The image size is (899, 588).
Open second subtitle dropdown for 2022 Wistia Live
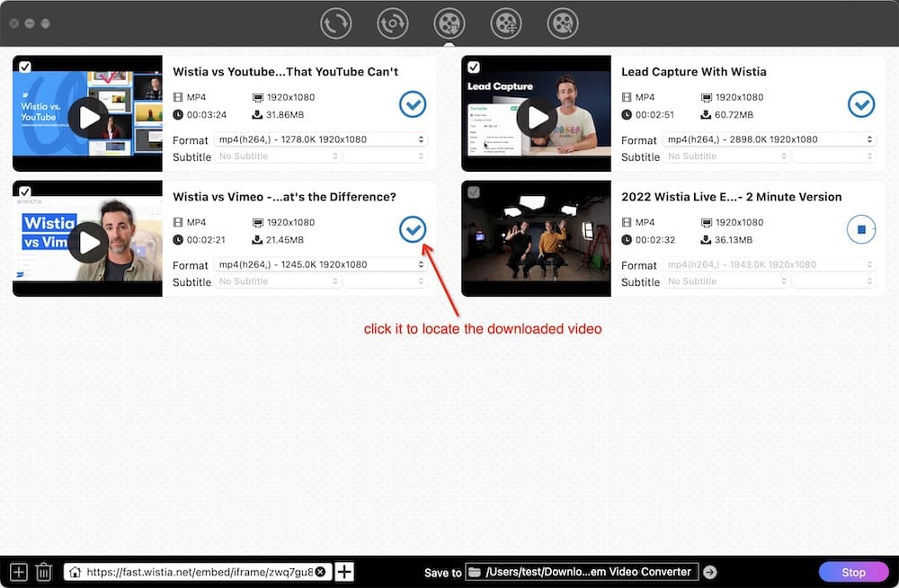coord(834,281)
